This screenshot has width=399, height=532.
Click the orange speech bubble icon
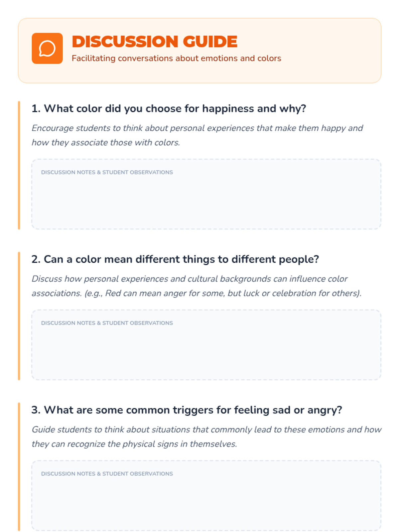click(x=47, y=48)
